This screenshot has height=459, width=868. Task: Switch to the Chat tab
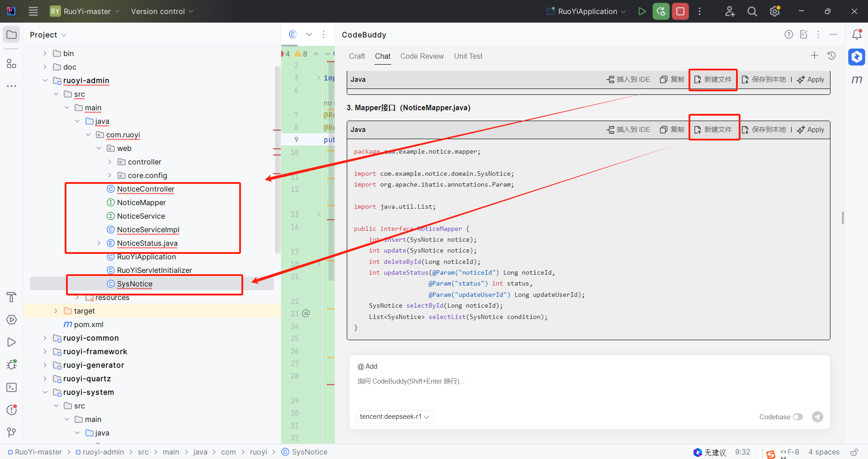click(x=382, y=56)
